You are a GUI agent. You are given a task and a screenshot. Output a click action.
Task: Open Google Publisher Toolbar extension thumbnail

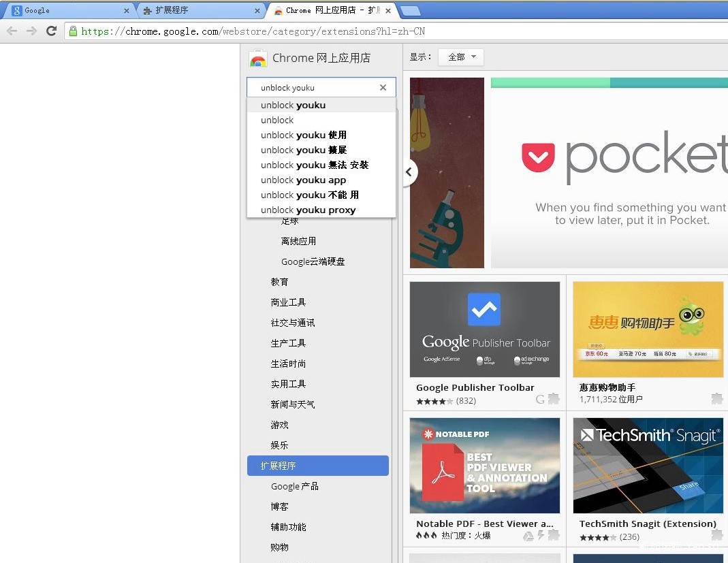[484, 329]
